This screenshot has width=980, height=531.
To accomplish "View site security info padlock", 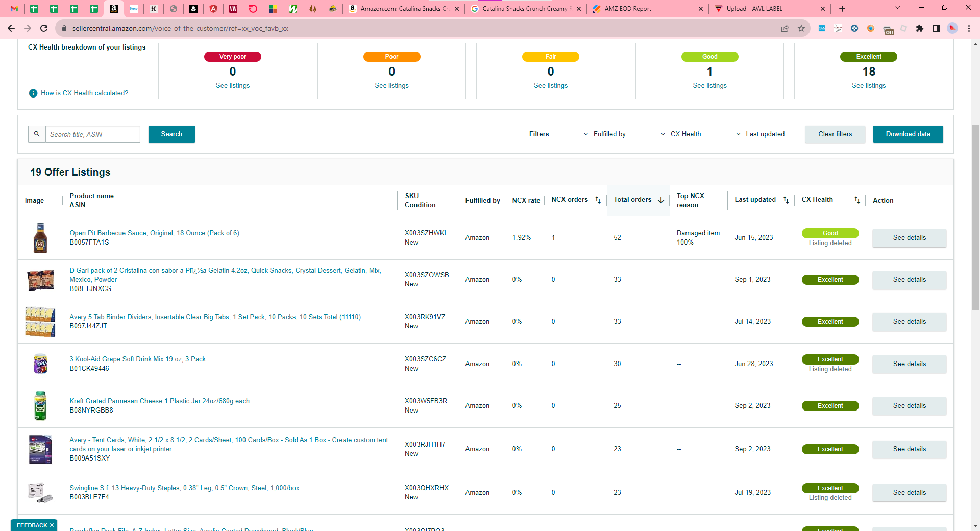I will [64, 28].
